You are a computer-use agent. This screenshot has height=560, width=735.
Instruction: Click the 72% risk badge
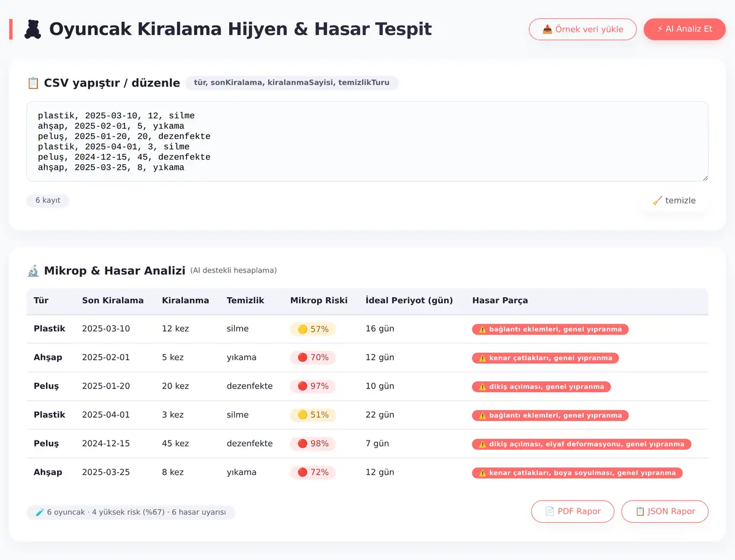point(313,473)
